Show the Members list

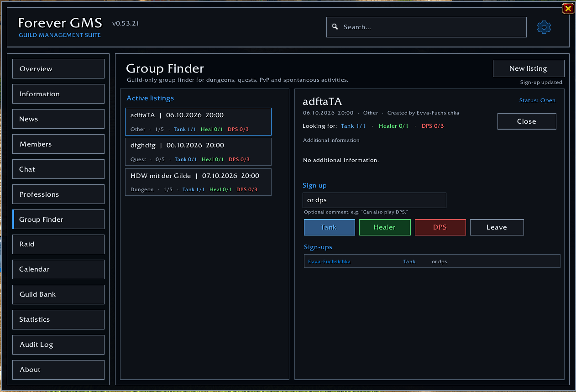point(58,144)
